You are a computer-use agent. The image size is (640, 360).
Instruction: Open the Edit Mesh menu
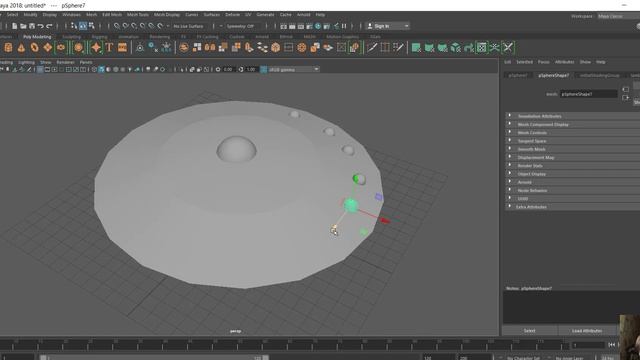pos(112,15)
